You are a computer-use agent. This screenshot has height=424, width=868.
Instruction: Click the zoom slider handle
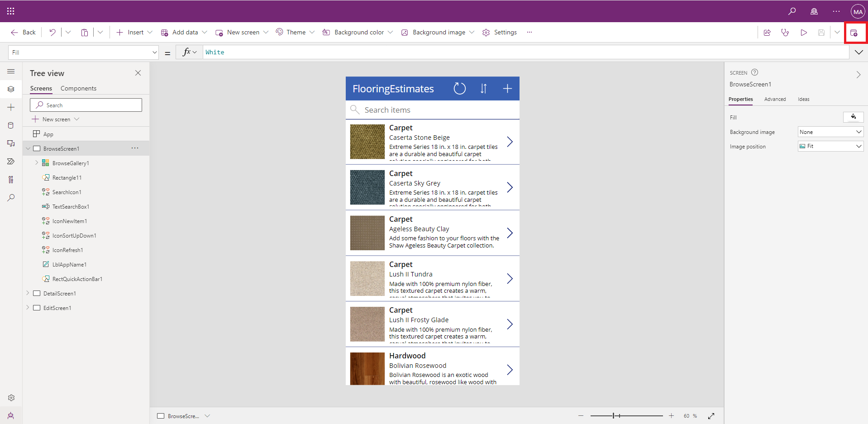point(614,416)
